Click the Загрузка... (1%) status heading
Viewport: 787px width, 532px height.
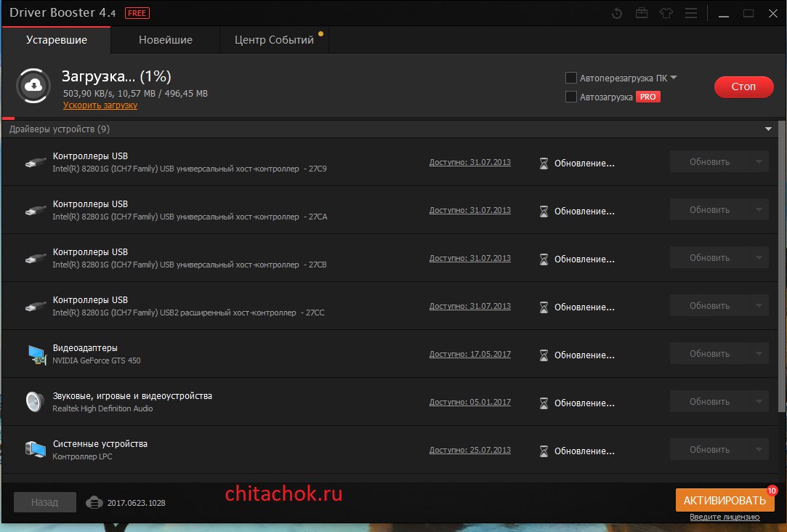116,76
